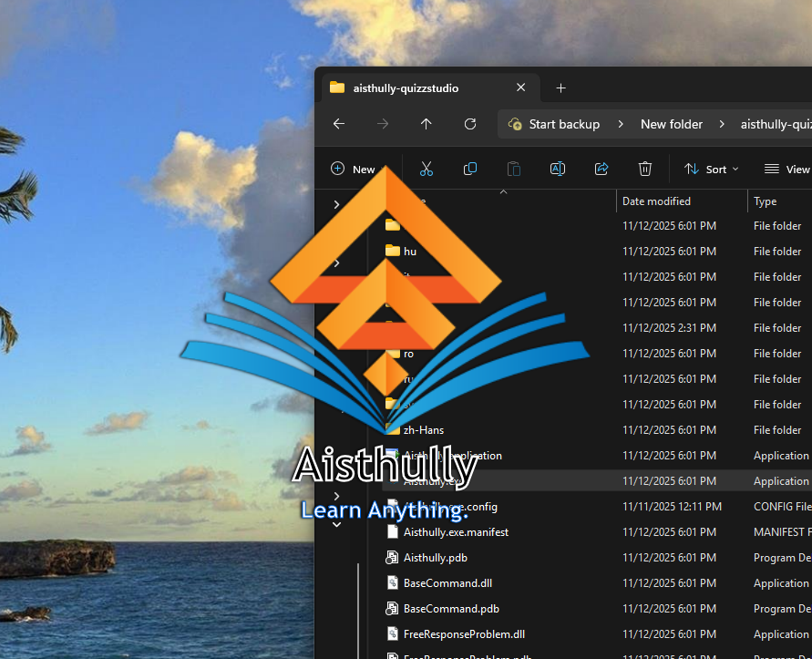812x659 pixels.
Task: Expand chevron after New folder breadcrumb
Action: click(721, 124)
